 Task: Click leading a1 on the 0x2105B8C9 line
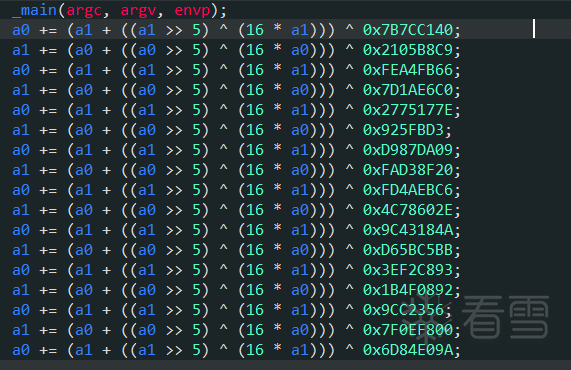[x=21, y=50]
